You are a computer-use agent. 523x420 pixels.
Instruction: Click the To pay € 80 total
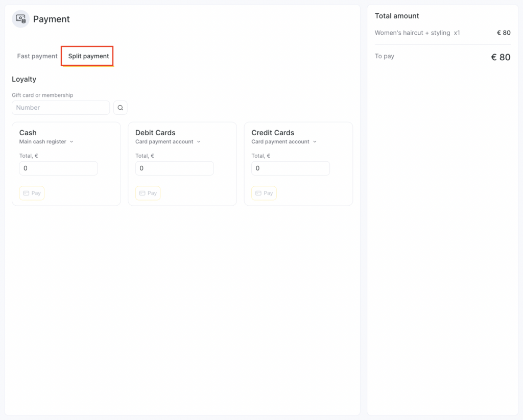pos(501,57)
